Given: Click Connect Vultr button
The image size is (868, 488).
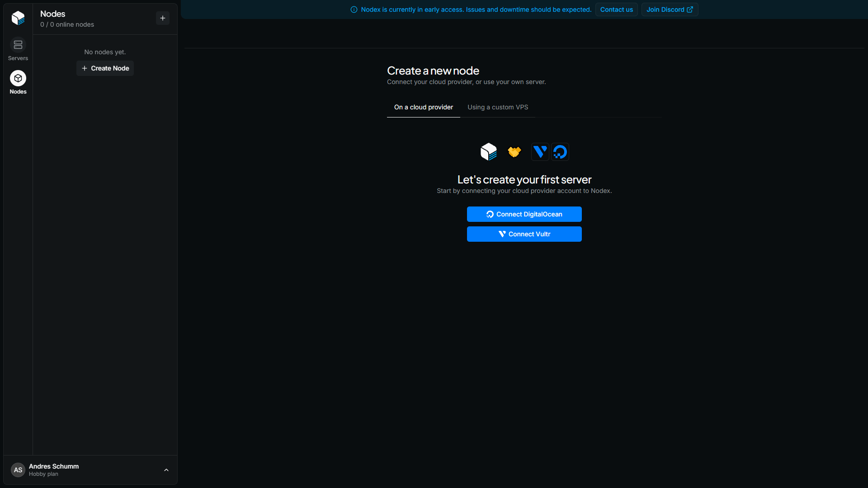Looking at the screenshot, I should (x=524, y=234).
